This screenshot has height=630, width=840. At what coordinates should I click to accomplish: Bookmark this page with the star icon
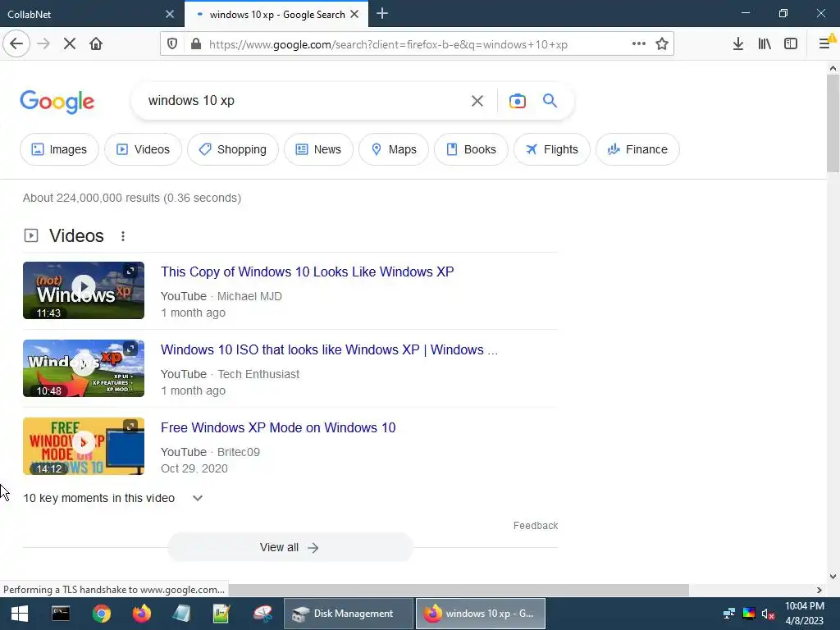[x=662, y=44]
